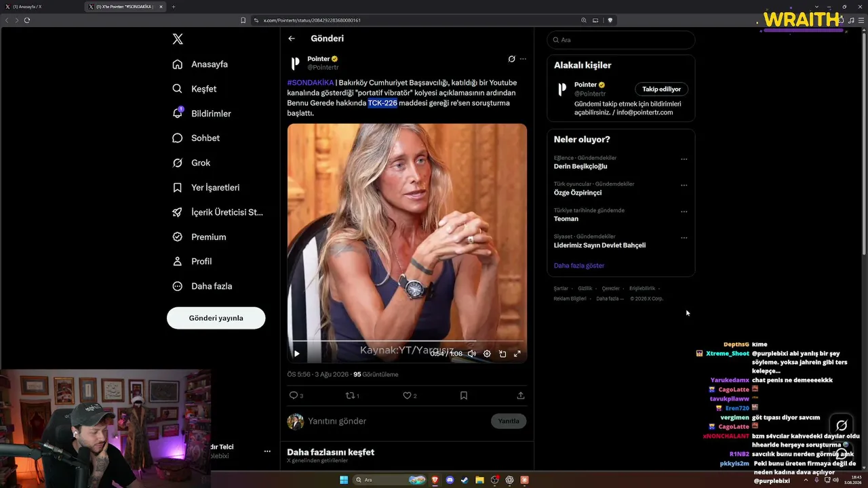
Task: Switch to the Anasayfa / X browser tab
Action: pyautogui.click(x=42, y=7)
